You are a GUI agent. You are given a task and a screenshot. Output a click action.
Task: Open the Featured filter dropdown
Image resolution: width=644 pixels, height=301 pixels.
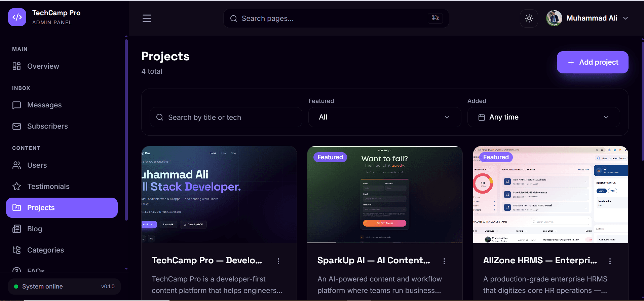pyautogui.click(x=385, y=117)
